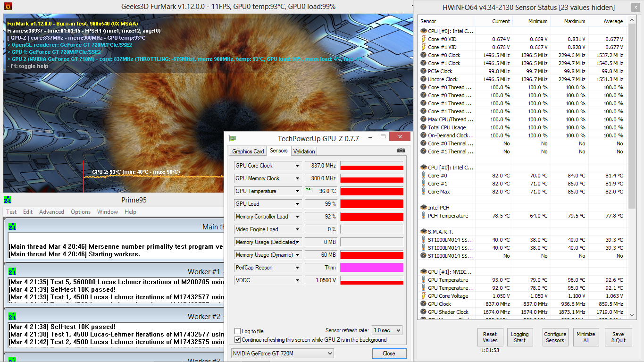The image size is (644, 362).
Task: Open the Video Engine Load dropdown
Action: [x=298, y=229]
